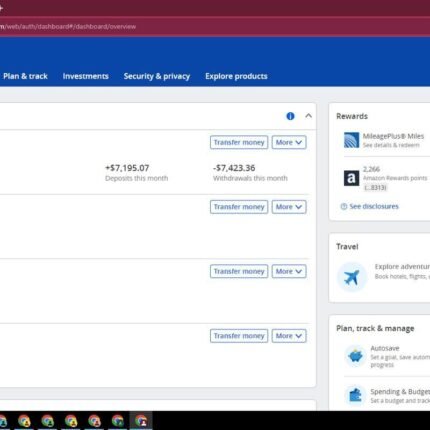Click the browser address bar URL
This screenshot has width=430, height=430.
point(68,27)
